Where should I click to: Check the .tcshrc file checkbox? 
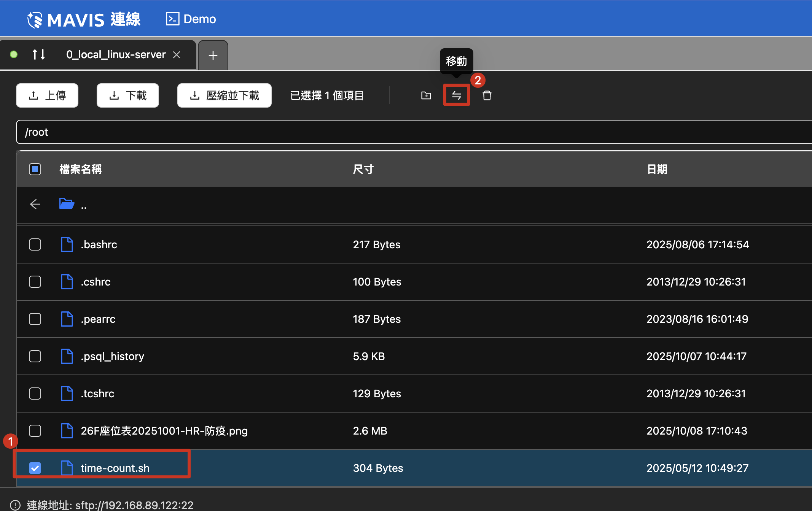click(x=35, y=394)
